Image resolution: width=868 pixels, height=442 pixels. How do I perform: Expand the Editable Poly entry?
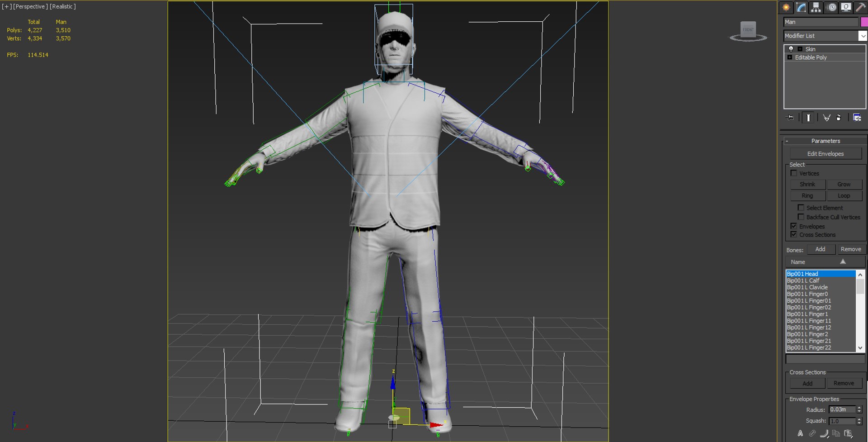[x=789, y=57]
